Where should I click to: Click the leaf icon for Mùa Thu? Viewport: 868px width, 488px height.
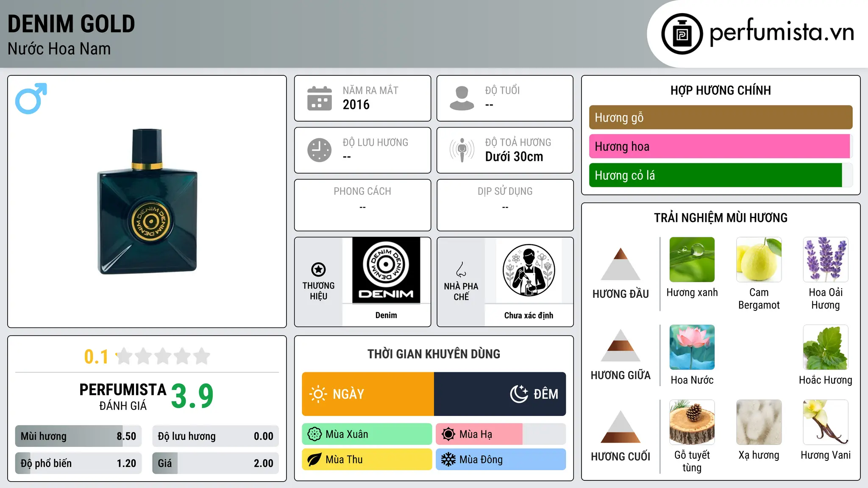314,460
